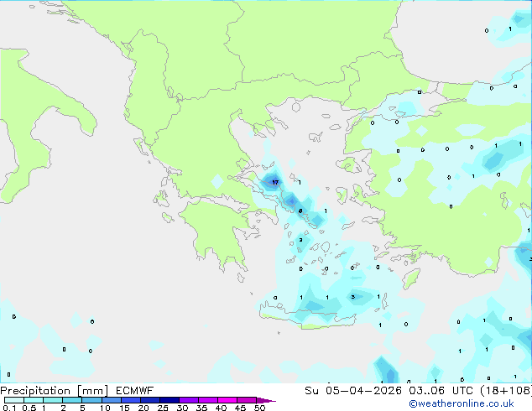Screen dimensions: 532x411
Task: Click the '10' legend tick label
Action: (105, 408)
